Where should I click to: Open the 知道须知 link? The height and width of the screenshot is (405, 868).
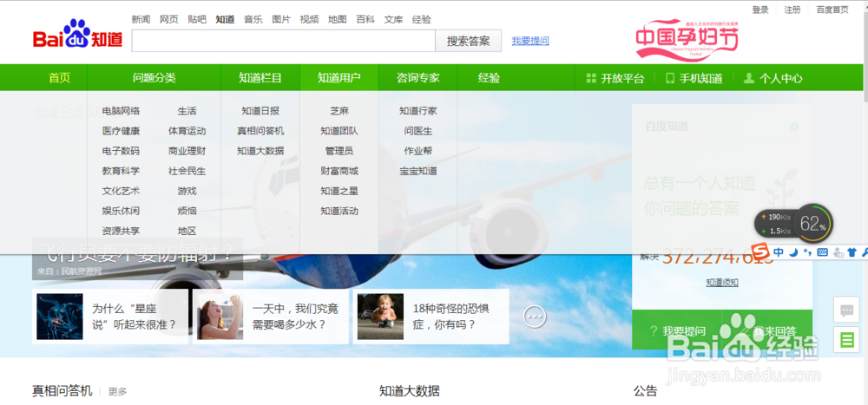pos(722,283)
